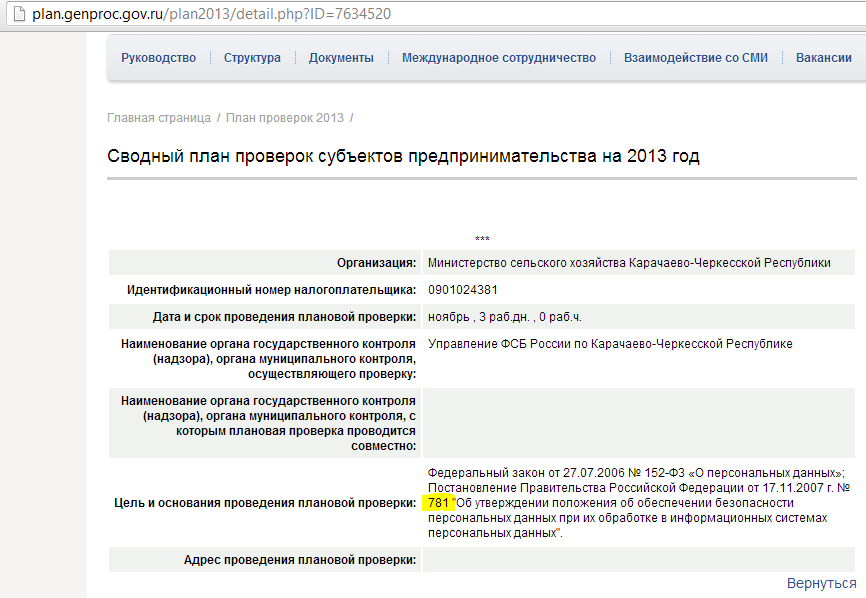Click the three asterisks above table

[482, 239]
